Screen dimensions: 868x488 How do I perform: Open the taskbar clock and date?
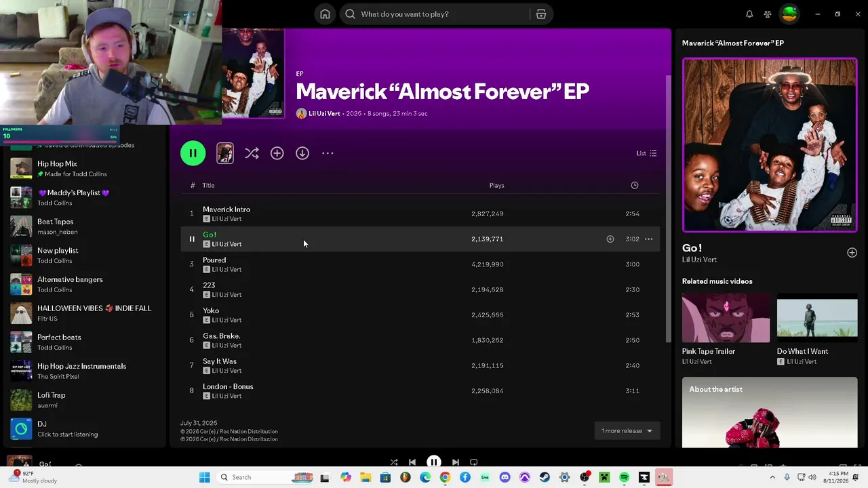pyautogui.click(x=838, y=477)
